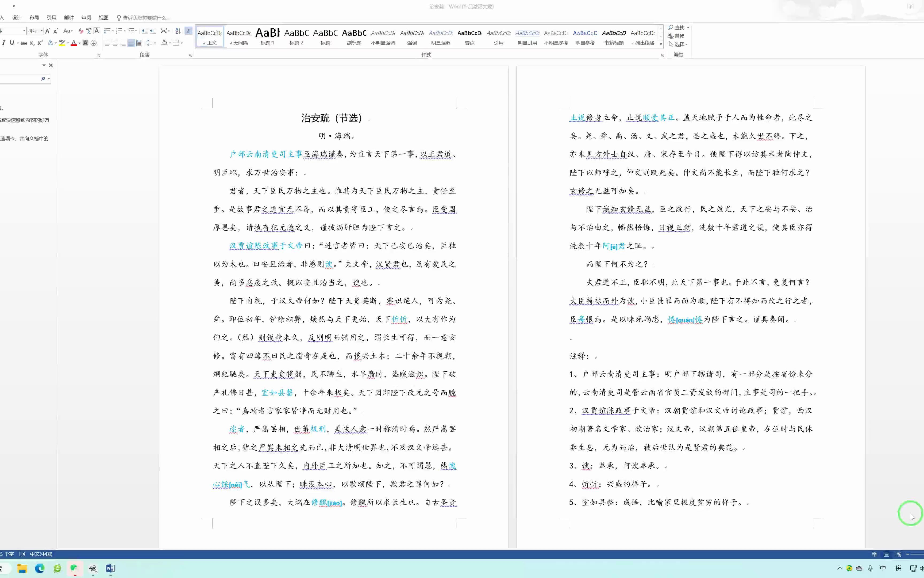Expand borders dropdown arrow
The image size is (924, 578).
pos(182,43)
